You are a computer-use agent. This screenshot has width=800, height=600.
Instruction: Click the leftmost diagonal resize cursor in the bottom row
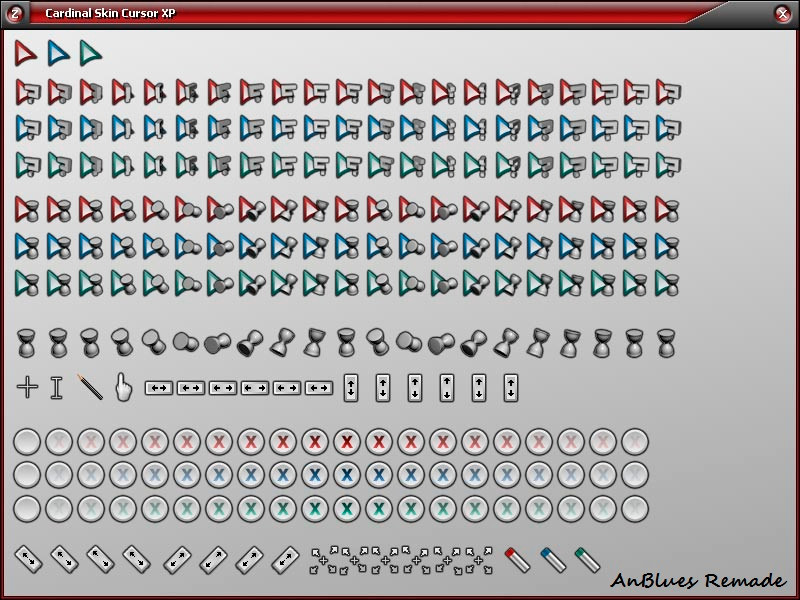[x=28, y=559]
